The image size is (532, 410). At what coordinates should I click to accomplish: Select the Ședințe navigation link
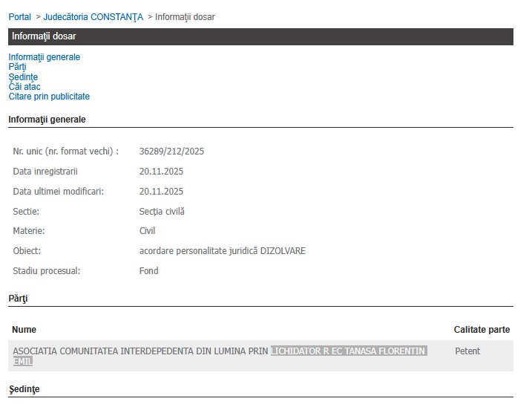(x=23, y=77)
